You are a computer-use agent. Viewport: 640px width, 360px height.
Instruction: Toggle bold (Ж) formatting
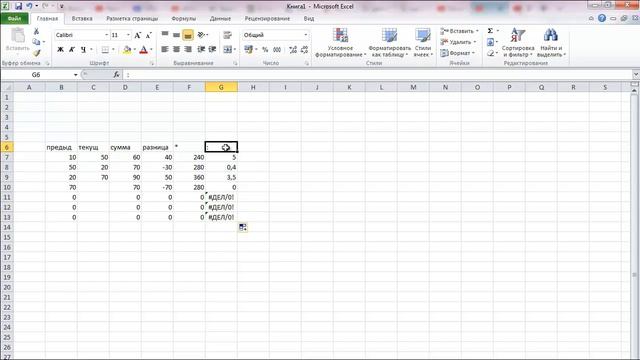tap(60, 49)
